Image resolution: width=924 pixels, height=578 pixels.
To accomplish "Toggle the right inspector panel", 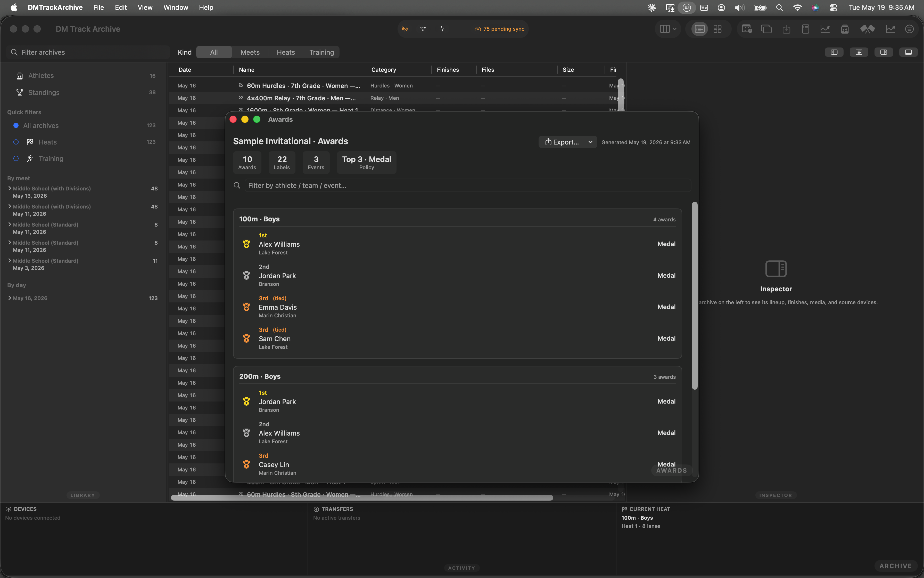I will (x=884, y=52).
